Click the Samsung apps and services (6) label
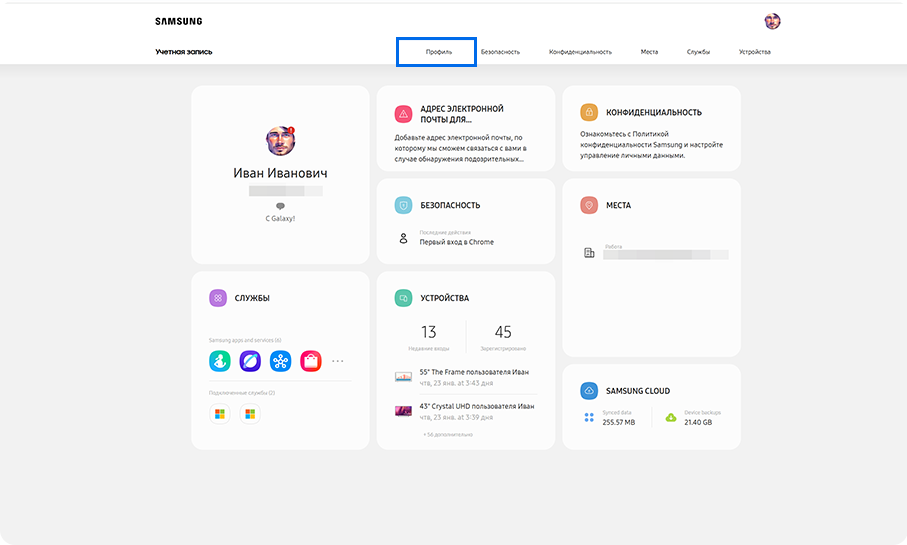The width and height of the screenshot is (907, 545). click(x=245, y=340)
